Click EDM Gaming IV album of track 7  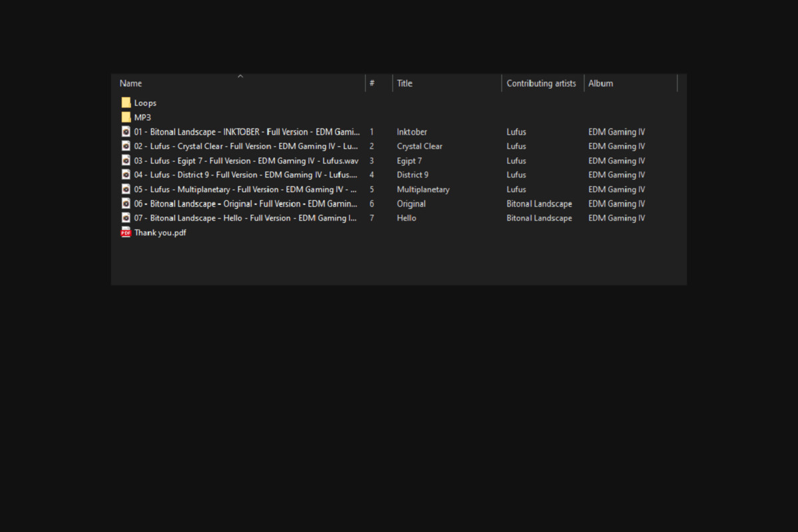pos(616,218)
